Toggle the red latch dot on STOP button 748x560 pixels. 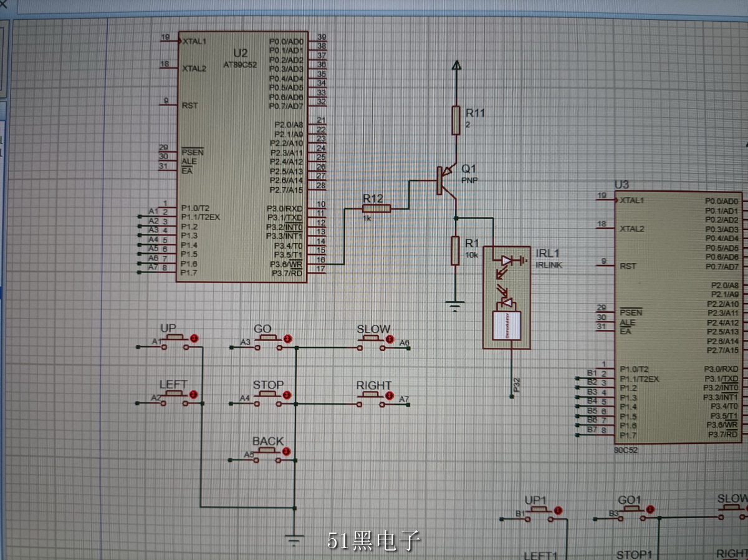click(287, 395)
